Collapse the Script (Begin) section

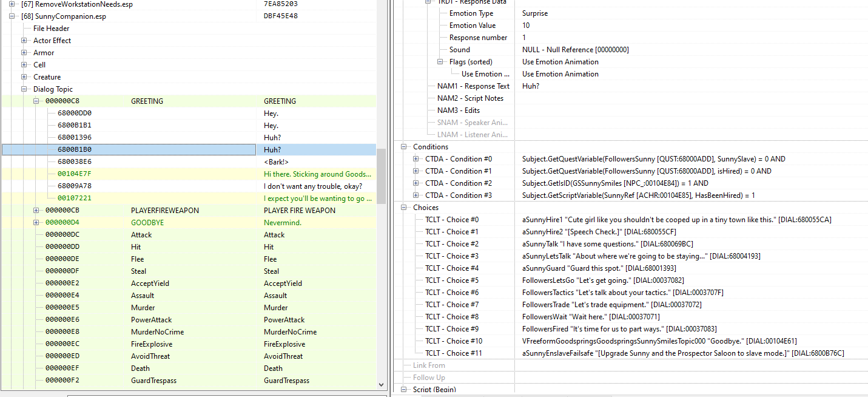point(404,390)
